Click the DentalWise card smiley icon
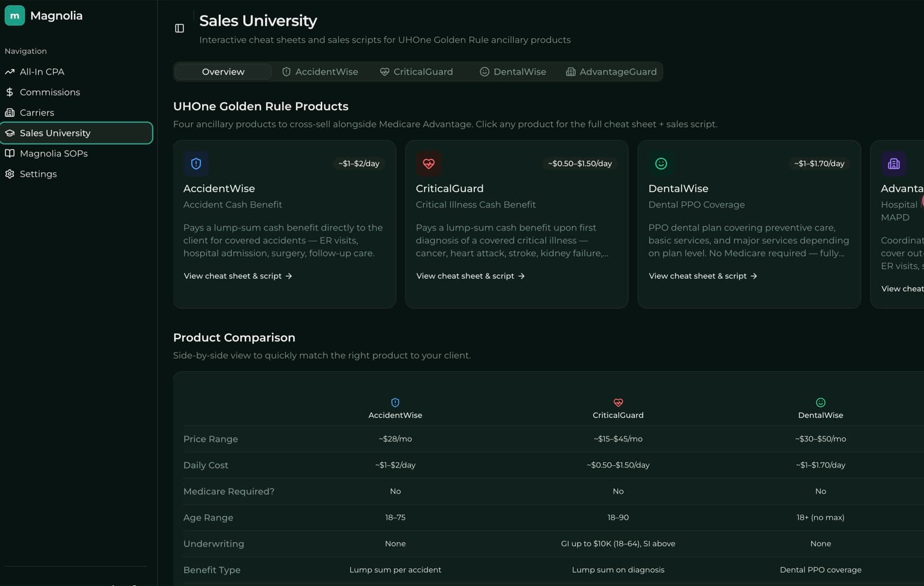 click(x=661, y=164)
